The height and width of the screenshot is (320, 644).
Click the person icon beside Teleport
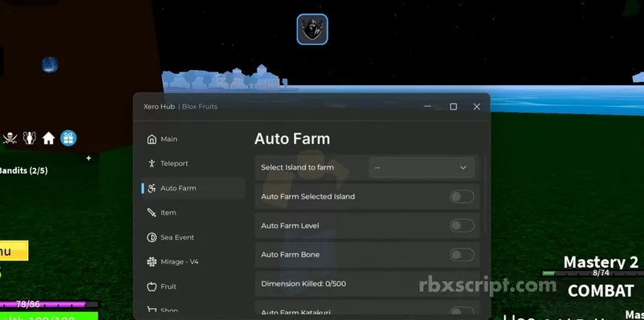pos(151,163)
